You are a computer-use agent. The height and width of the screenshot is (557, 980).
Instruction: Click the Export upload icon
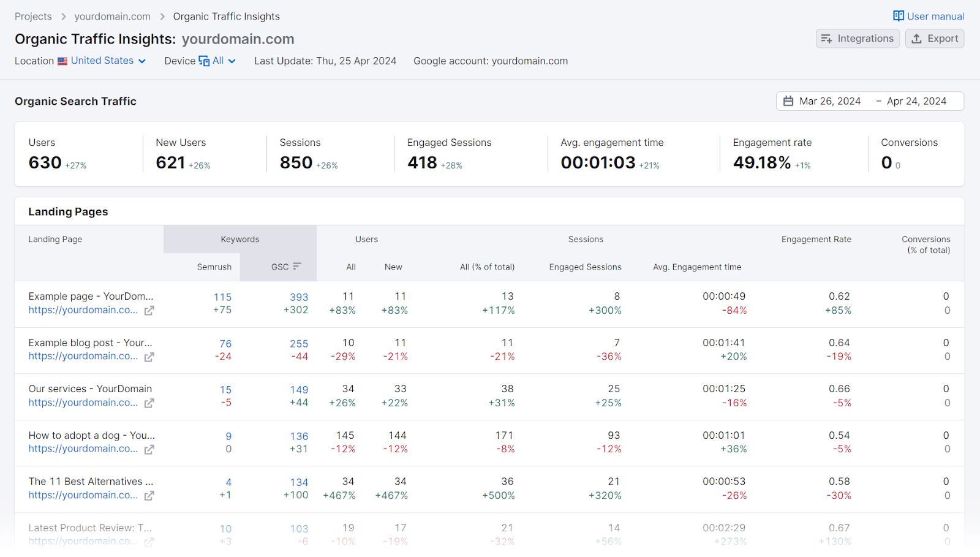point(917,38)
